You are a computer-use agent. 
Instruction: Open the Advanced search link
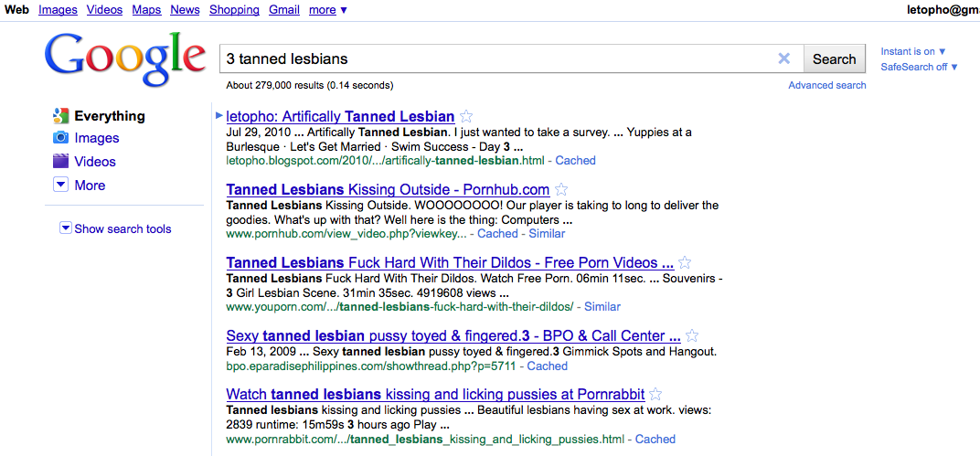826,85
